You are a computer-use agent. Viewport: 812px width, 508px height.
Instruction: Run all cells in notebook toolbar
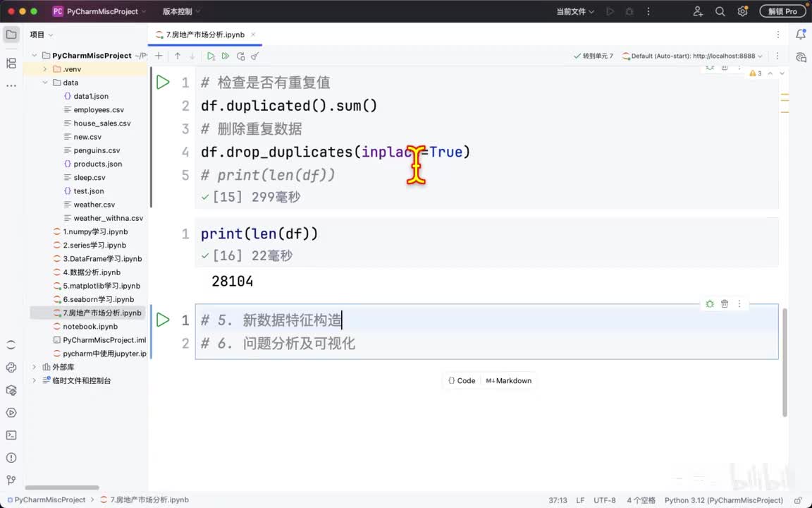[x=226, y=56]
